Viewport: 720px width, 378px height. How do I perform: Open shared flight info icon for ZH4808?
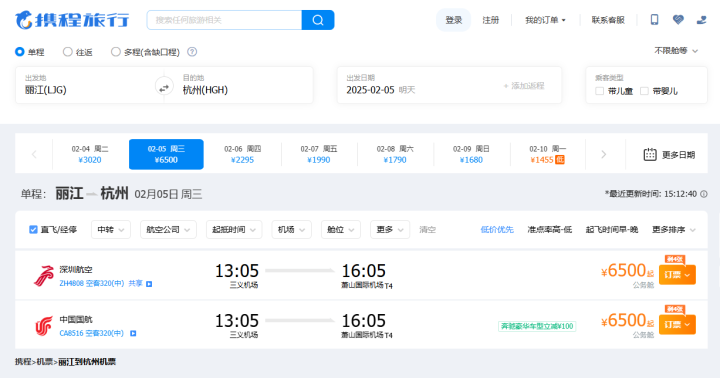tap(149, 284)
